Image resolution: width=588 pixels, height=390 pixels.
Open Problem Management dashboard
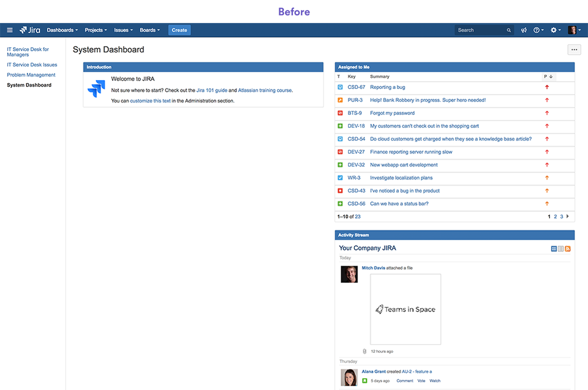(x=31, y=75)
